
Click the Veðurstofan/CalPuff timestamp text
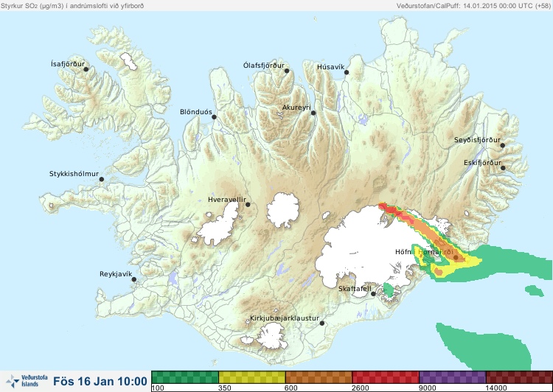[x=473, y=6]
